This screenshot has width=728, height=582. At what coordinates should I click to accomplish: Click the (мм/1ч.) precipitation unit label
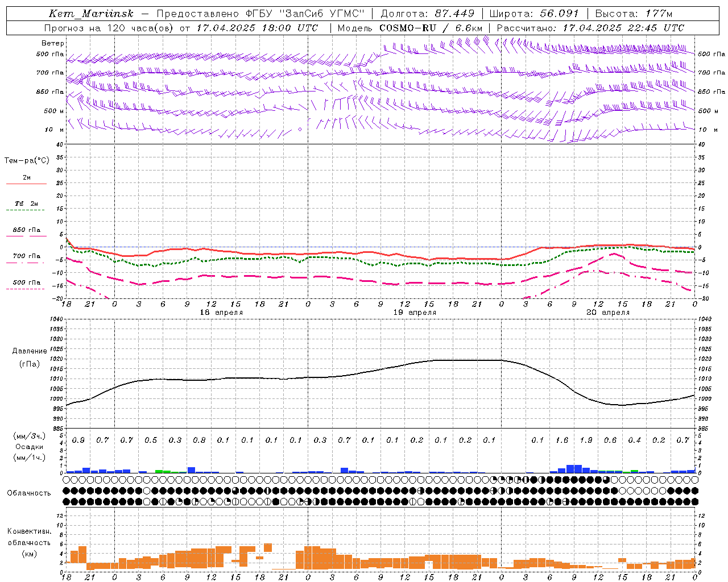tap(30, 457)
